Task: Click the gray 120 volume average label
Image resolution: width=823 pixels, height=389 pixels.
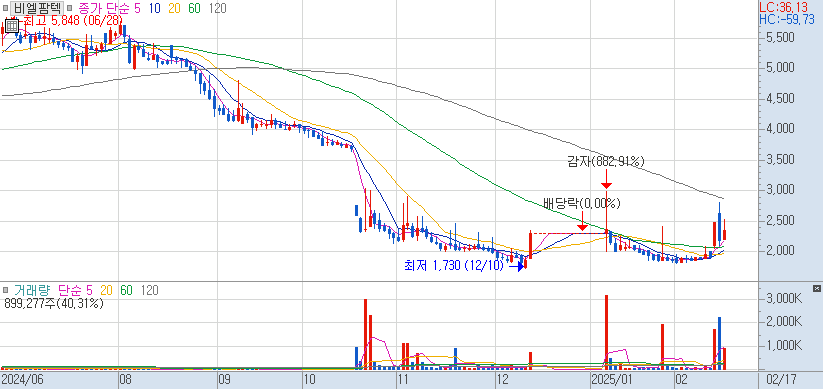Action: click(x=150, y=290)
